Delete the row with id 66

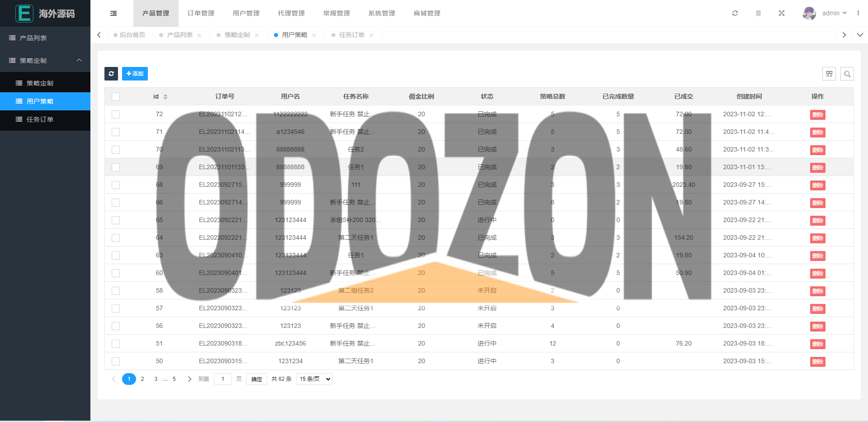click(x=817, y=203)
